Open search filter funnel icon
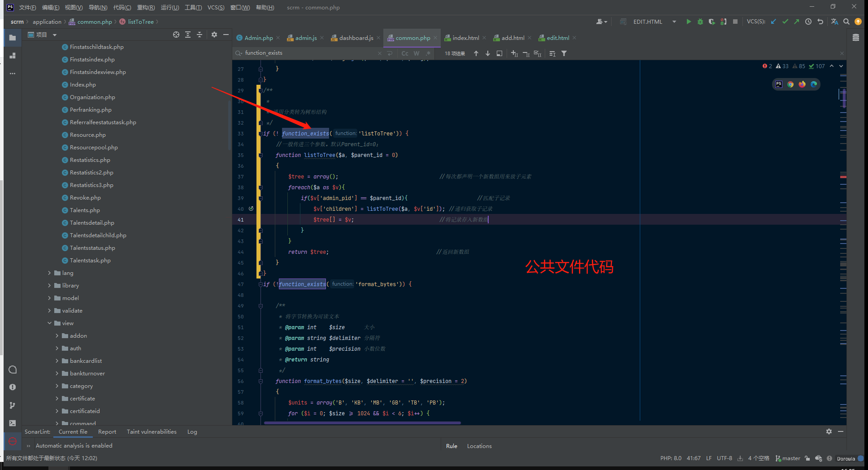The height and width of the screenshot is (470, 868). (x=564, y=53)
